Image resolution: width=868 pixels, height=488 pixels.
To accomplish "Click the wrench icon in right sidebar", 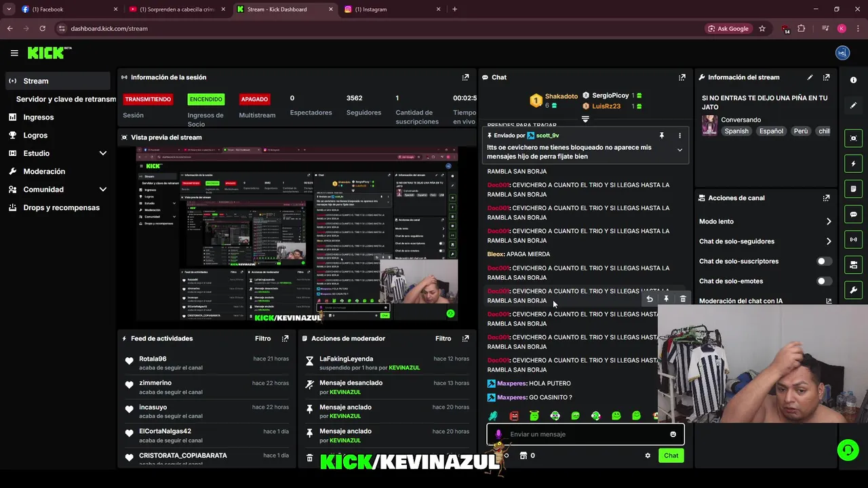I will pyautogui.click(x=853, y=290).
